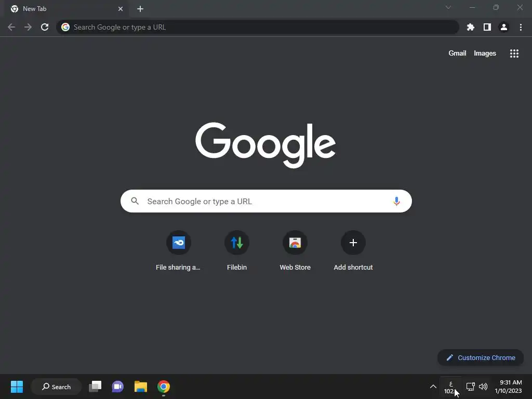Open the File sharing shortcut tile
The height and width of the screenshot is (399, 532).
coord(179,243)
